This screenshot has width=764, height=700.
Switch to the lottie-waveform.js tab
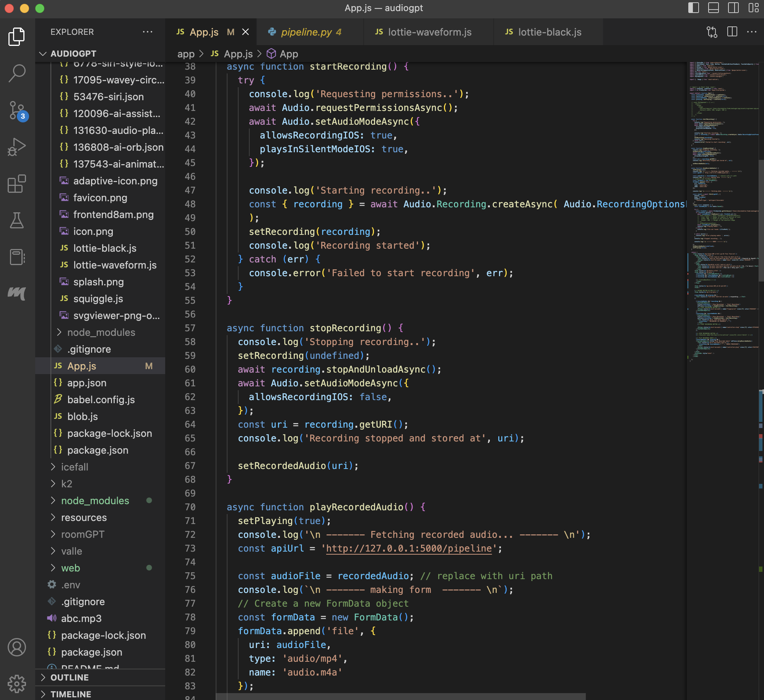tap(429, 32)
